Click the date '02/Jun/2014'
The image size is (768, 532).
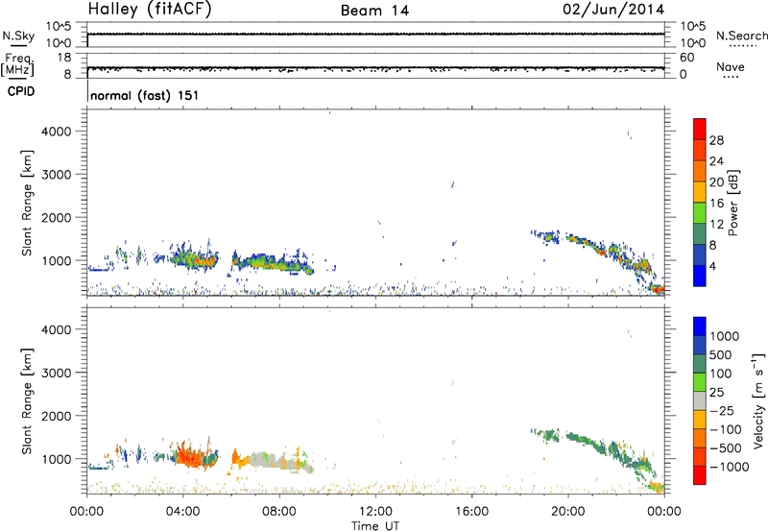(x=613, y=10)
